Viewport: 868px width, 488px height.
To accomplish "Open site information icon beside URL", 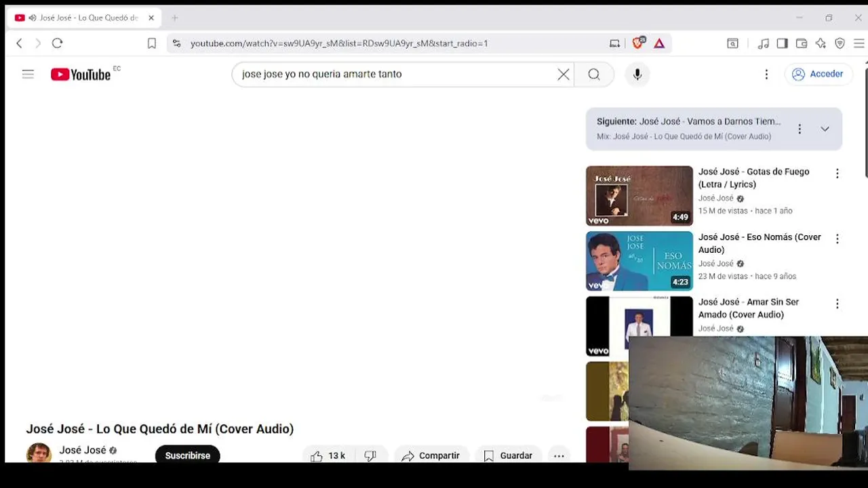I will point(176,43).
